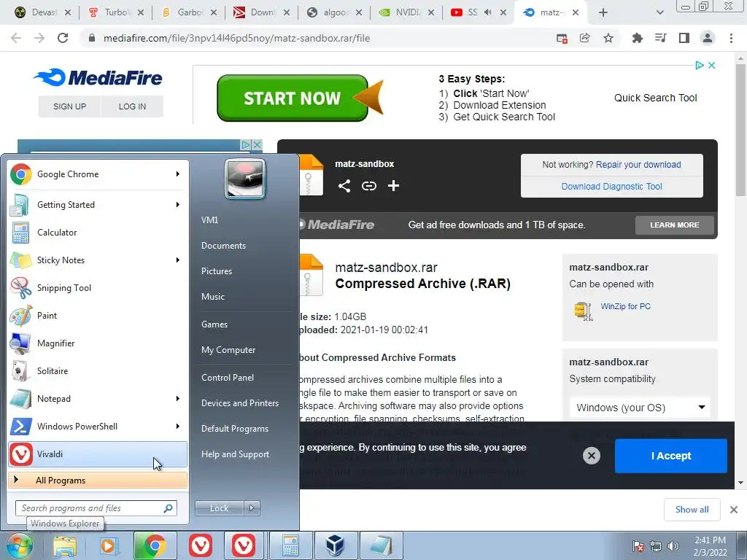Screen dimensions: 747x560
Task: Expand the Sticky Notes submenu arrow
Action: click(x=178, y=260)
